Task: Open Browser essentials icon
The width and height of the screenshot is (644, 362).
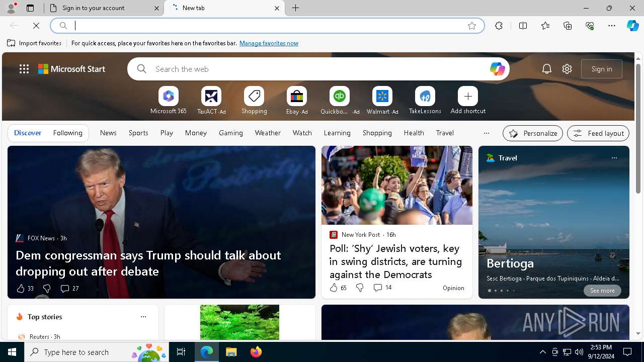Action: tap(590, 26)
